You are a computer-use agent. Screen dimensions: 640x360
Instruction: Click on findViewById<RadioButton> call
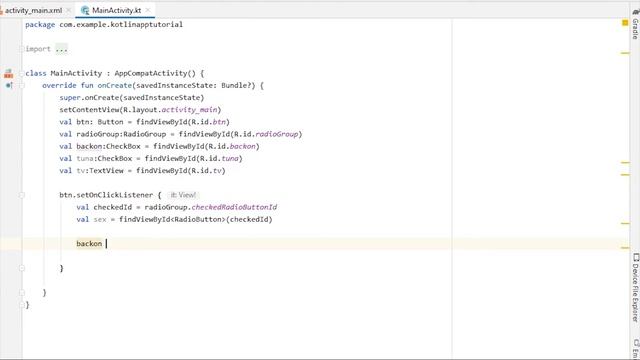point(196,220)
